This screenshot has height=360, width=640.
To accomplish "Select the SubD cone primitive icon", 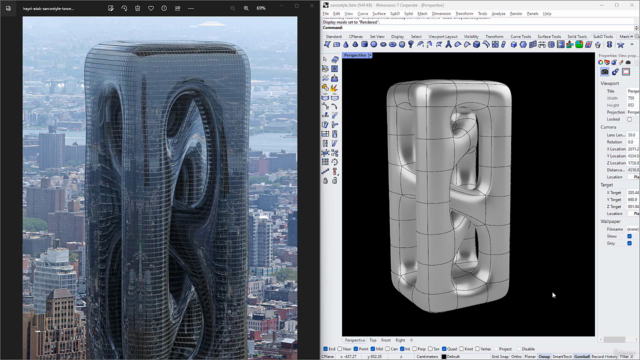I will point(346,44).
